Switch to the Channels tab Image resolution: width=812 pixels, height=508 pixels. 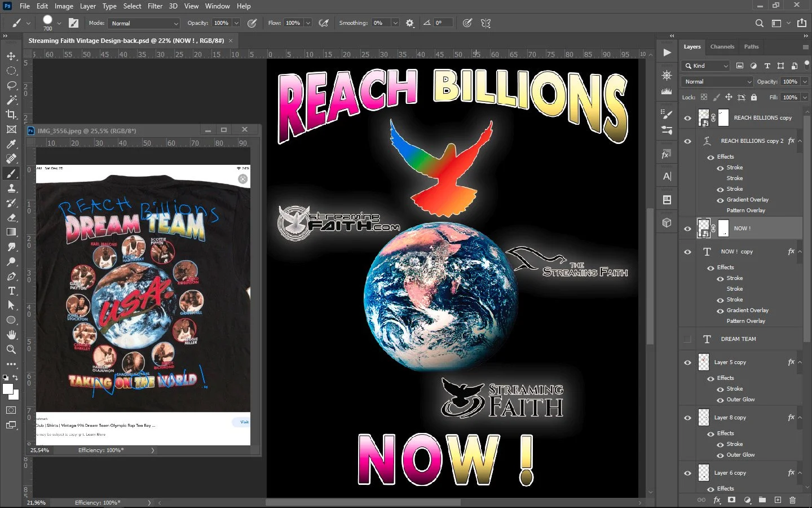point(722,47)
